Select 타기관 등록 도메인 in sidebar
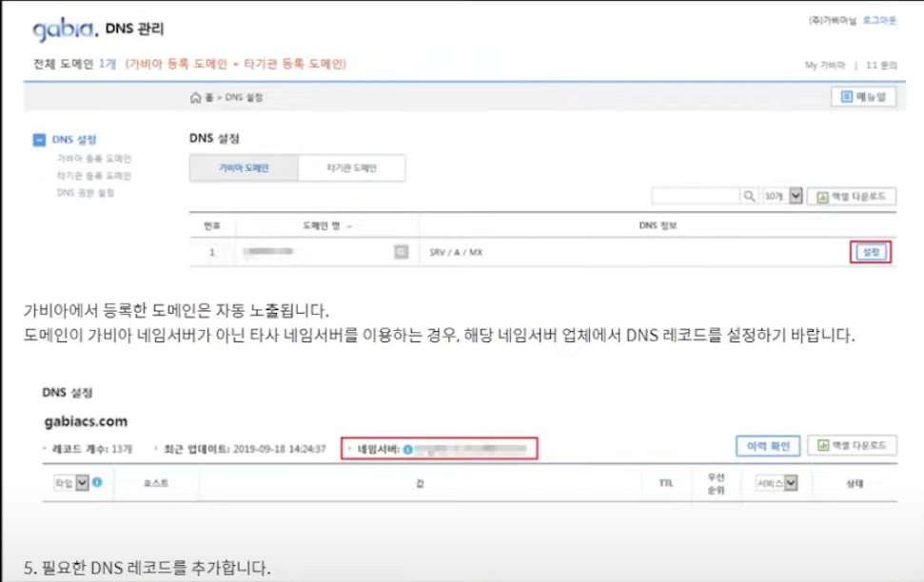Screen dimensions: 924x582 [x=93, y=176]
